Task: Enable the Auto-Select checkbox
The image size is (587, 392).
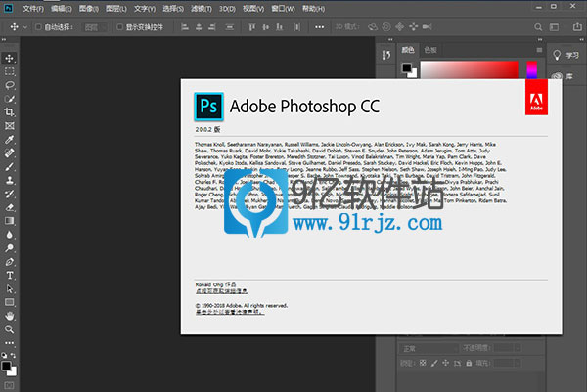Action: point(38,27)
